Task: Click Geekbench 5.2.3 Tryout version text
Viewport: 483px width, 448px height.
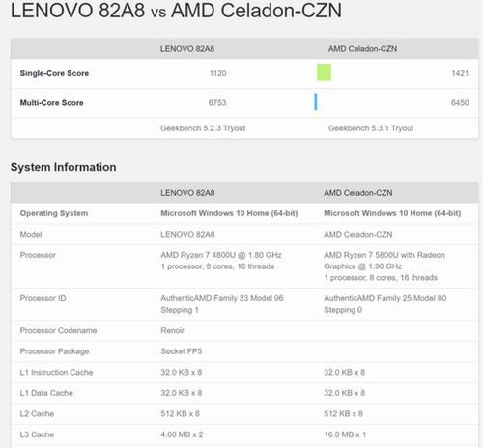Action: pyautogui.click(x=203, y=128)
